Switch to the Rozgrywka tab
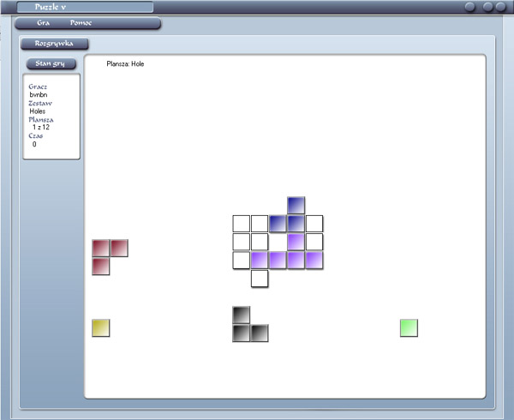The height and width of the screenshot is (420, 514). tap(55, 44)
